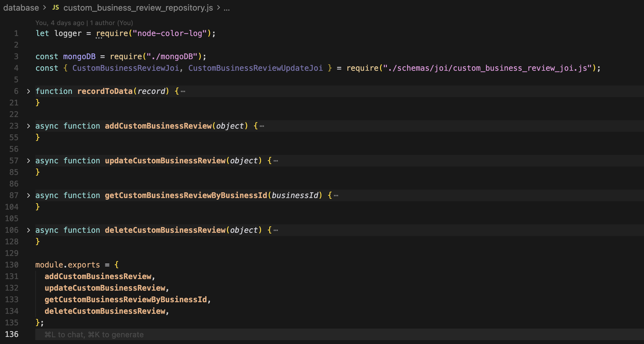Click getCustomBusinessReviewByBusinessId in the exports list
The width and height of the screenshot is (644, 344).
coord(126,300)
